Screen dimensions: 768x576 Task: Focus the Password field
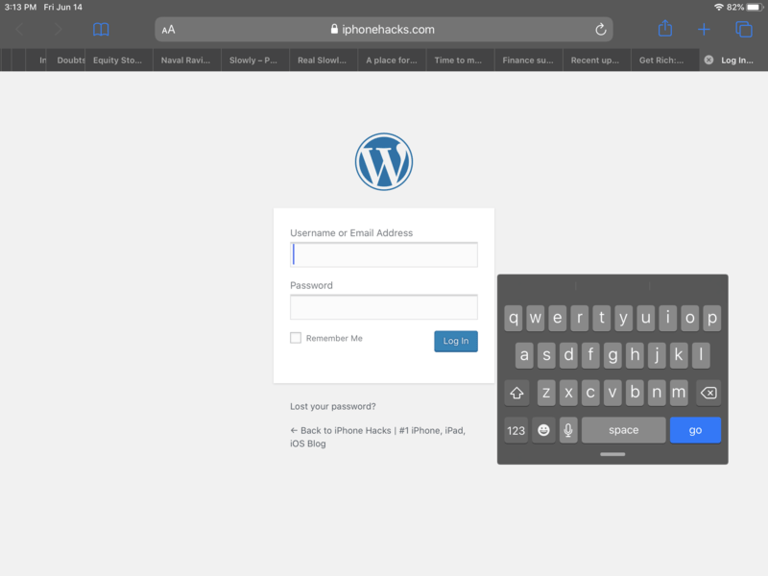[384, 307]
